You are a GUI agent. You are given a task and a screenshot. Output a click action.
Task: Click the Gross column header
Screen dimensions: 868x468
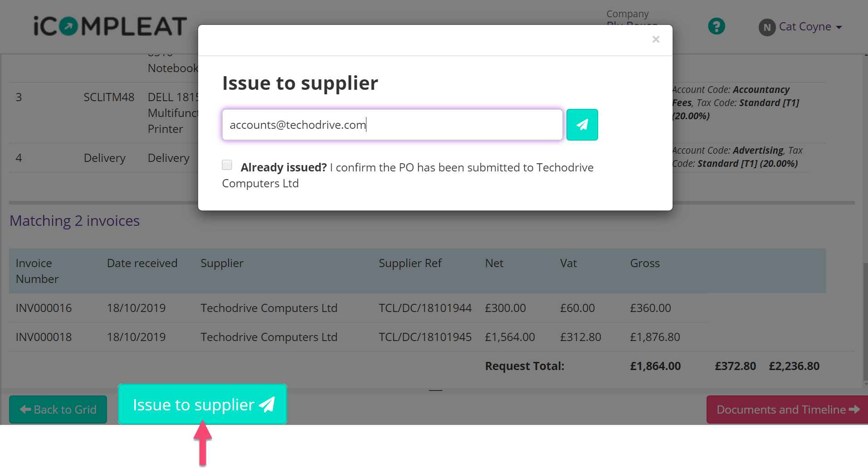[644, 263]
